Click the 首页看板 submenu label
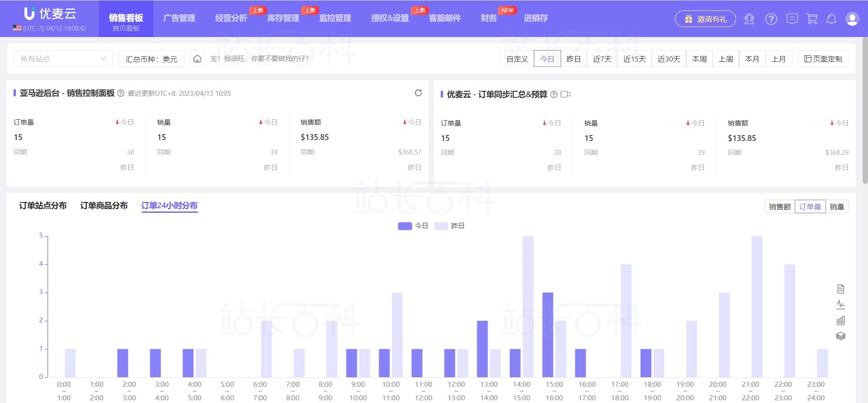Viewport: 868px width, 403px height. click(x=126, y=28)
